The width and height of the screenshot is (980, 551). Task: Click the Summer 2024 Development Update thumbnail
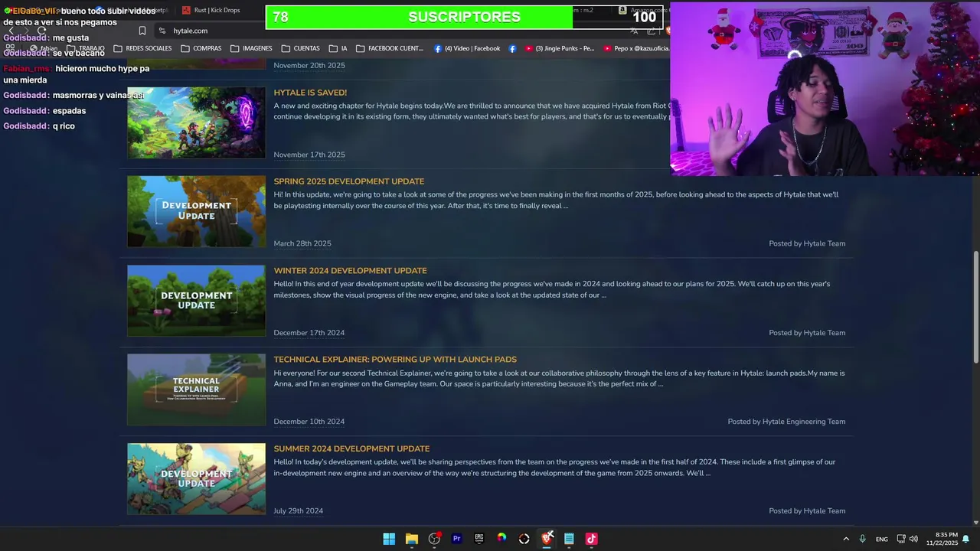(x=196, y=479)
